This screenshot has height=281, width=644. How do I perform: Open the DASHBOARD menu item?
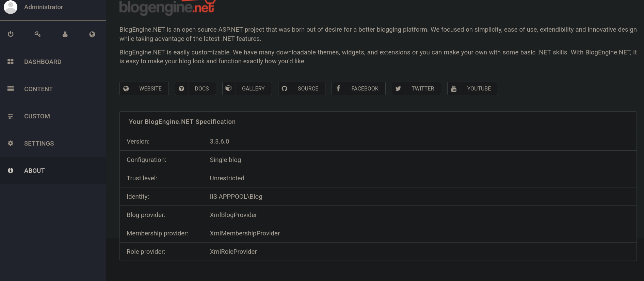[x=53, y=62]
